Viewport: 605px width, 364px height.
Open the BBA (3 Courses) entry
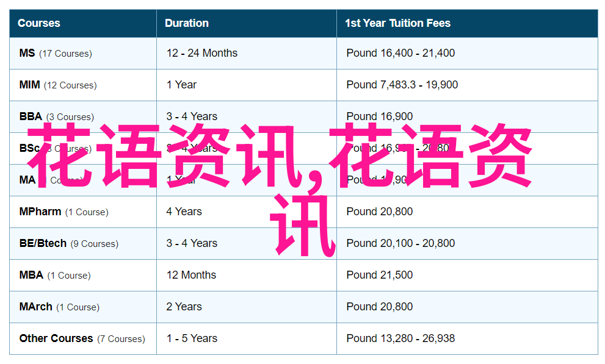pyautogui.click(x=57, y=116)
